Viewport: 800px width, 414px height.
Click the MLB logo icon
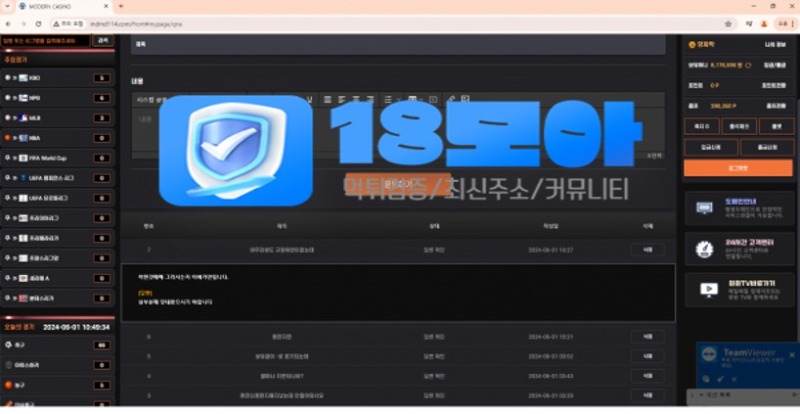coord(23,118)
